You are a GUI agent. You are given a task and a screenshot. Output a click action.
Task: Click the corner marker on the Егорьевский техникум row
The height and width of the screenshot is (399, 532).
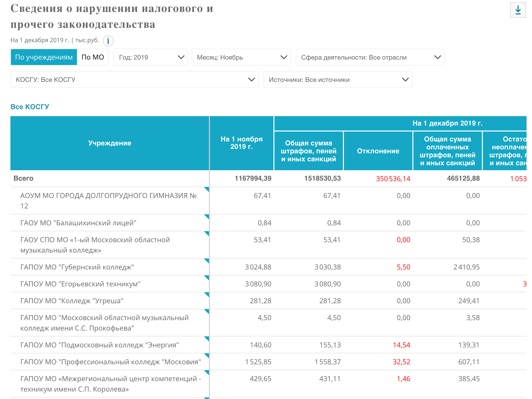click(x=206, y=278)
